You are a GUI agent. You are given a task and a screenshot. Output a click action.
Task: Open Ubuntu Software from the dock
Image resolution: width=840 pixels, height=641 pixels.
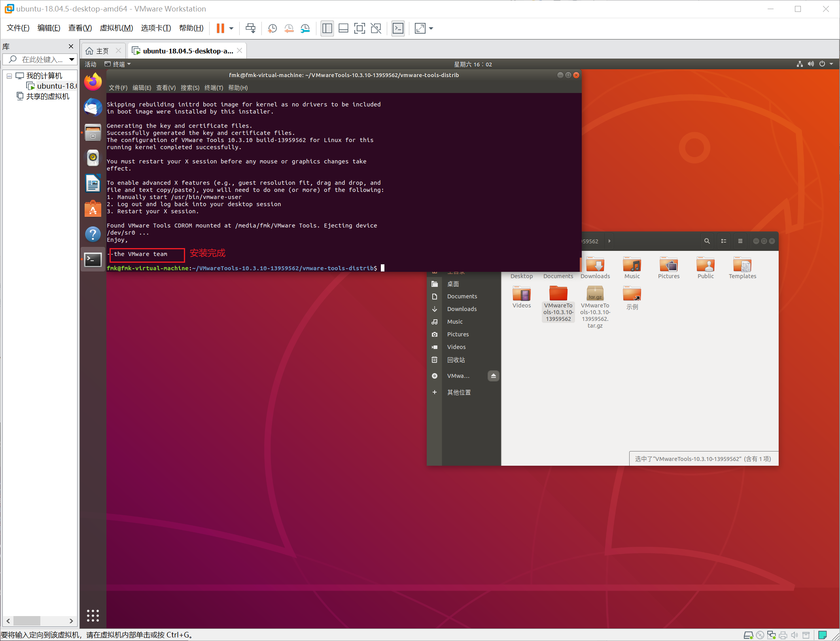point(93,209)
